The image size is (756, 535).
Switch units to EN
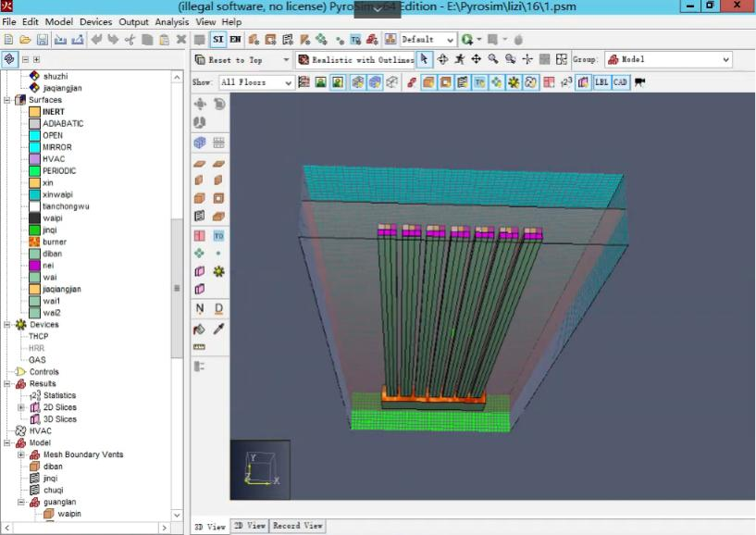pos(235,40)
